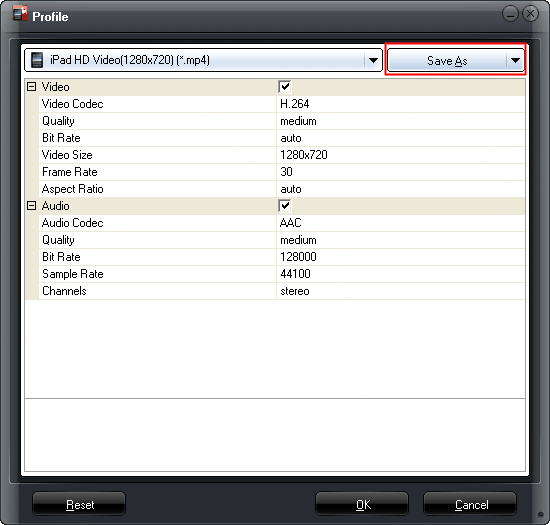Select the Audio section header label
550x525 pixels.
coord(55,206)
